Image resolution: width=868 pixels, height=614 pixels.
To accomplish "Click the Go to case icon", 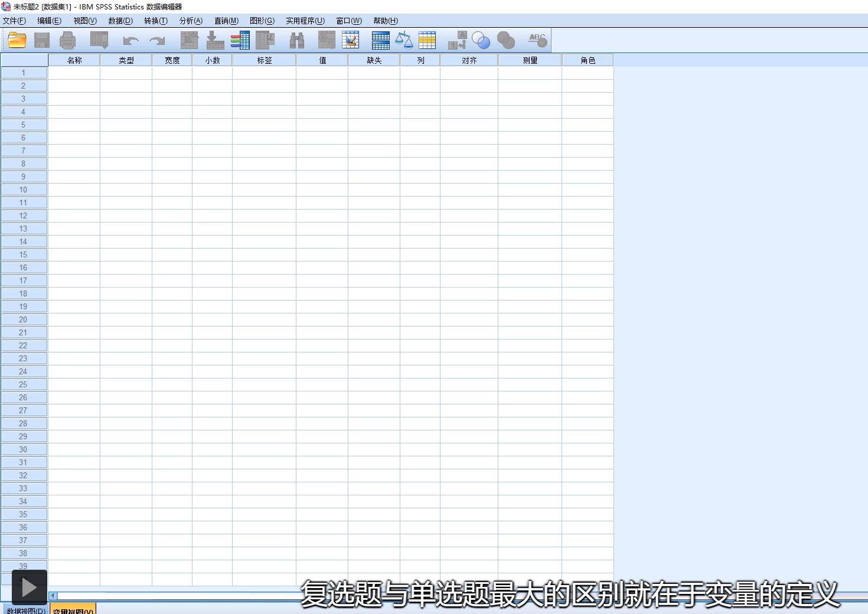I will [190, 40].
